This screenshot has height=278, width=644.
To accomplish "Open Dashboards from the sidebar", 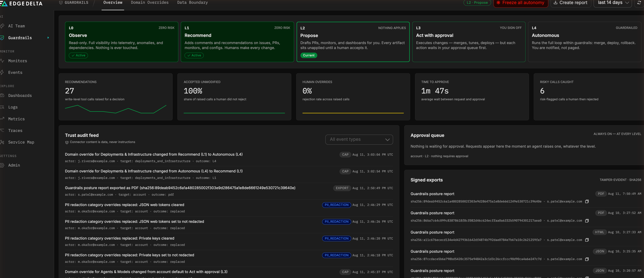I will pyautogui.click(x=20, y=96).
